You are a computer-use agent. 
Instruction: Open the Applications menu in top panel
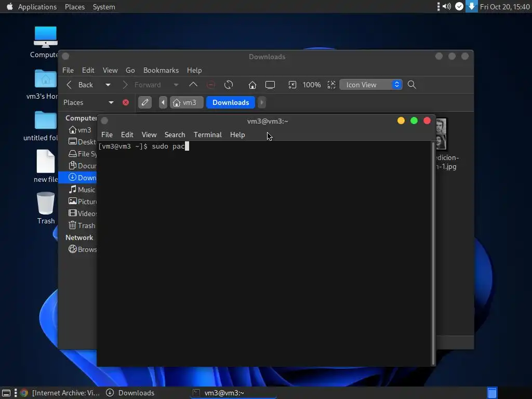coord(37,7)
